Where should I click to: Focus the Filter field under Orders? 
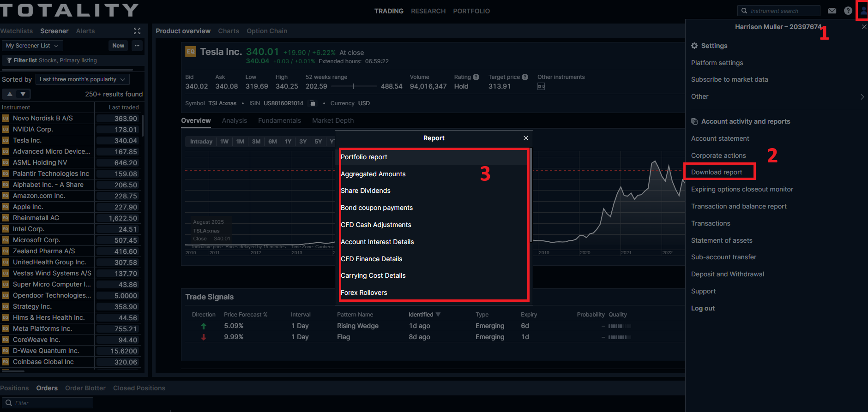[48, 403]
